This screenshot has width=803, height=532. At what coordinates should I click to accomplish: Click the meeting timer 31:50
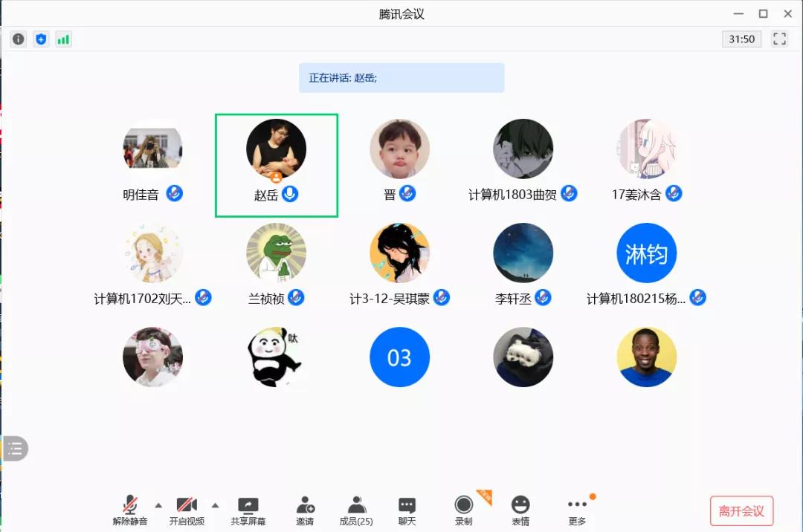click(741, 39)
